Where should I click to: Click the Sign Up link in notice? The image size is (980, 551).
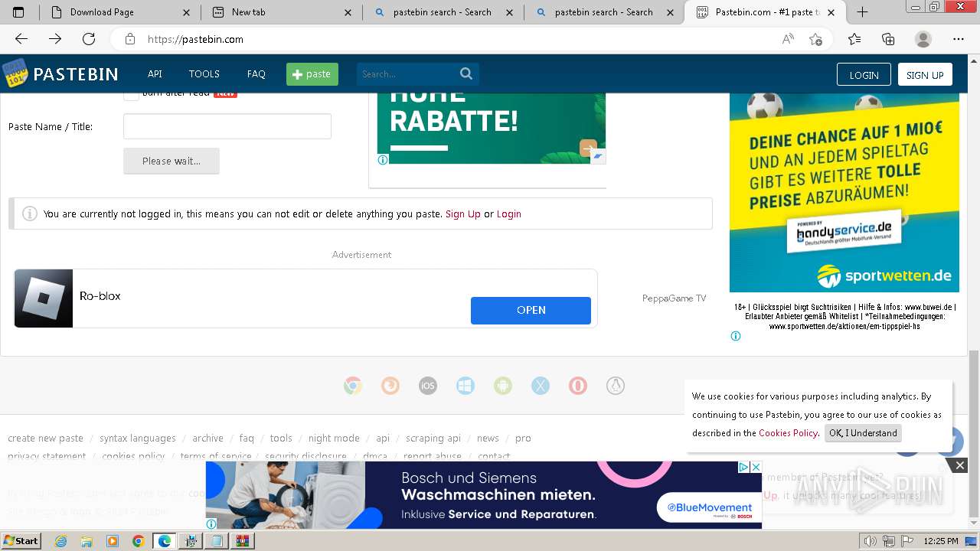tap(463, 214)
